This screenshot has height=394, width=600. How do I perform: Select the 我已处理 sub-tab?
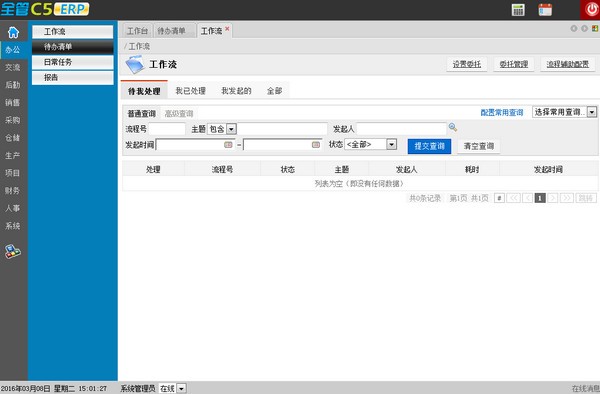click(x=191, y=91)
